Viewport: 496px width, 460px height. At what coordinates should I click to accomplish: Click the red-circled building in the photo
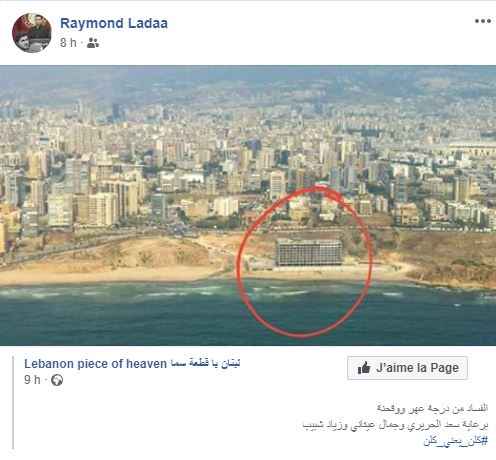(x=309, y=252)
